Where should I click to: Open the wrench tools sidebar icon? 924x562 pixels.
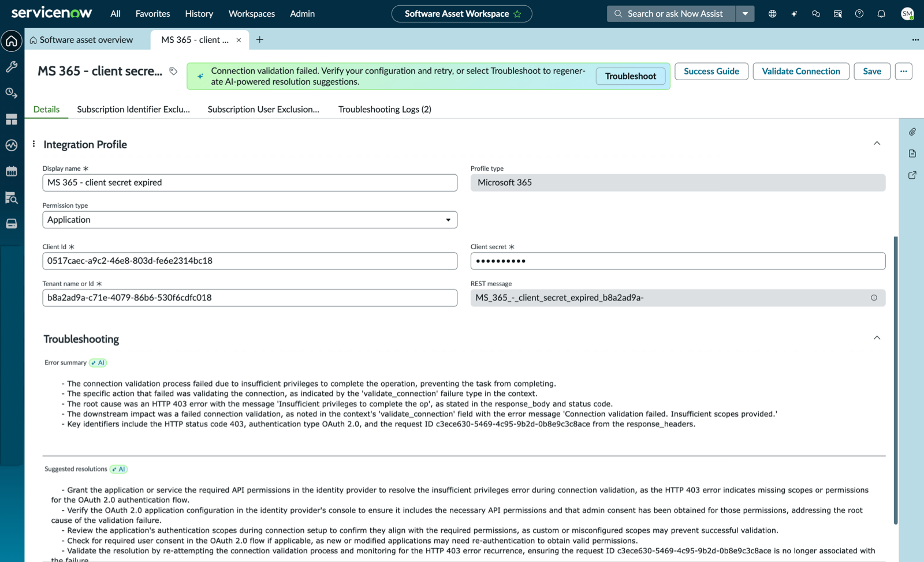12,67
